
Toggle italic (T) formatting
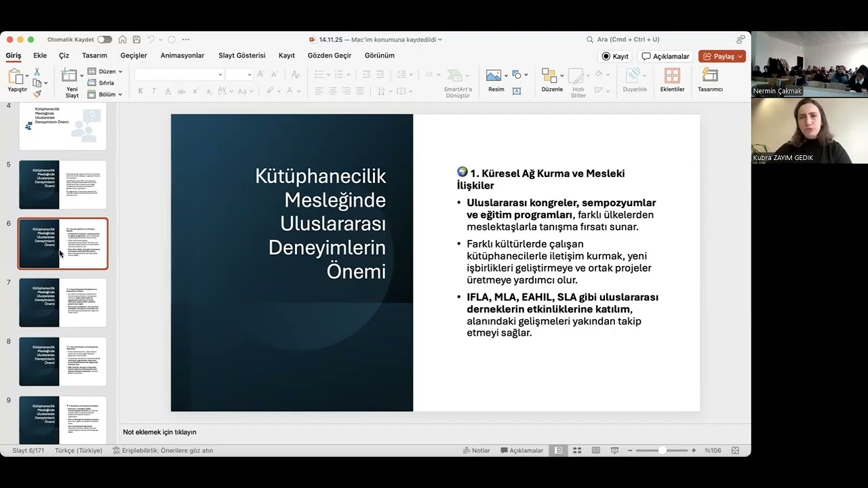tap(154, 91)
